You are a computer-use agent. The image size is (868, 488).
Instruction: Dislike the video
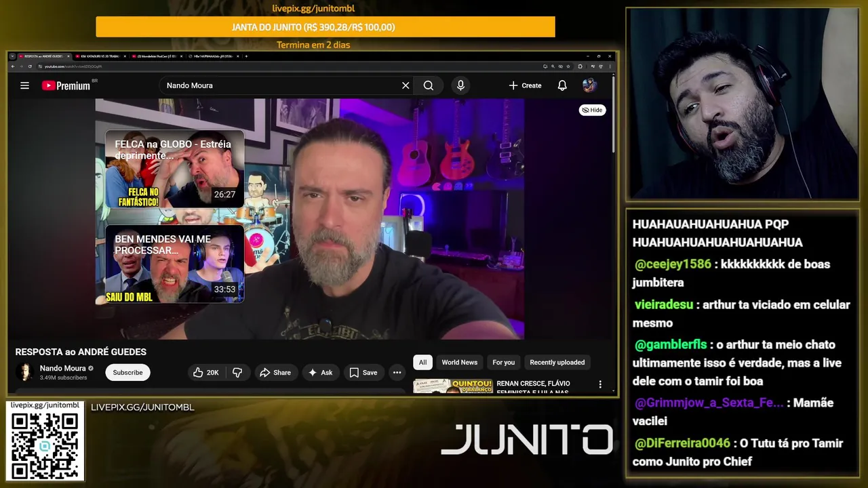pos(237,372)
